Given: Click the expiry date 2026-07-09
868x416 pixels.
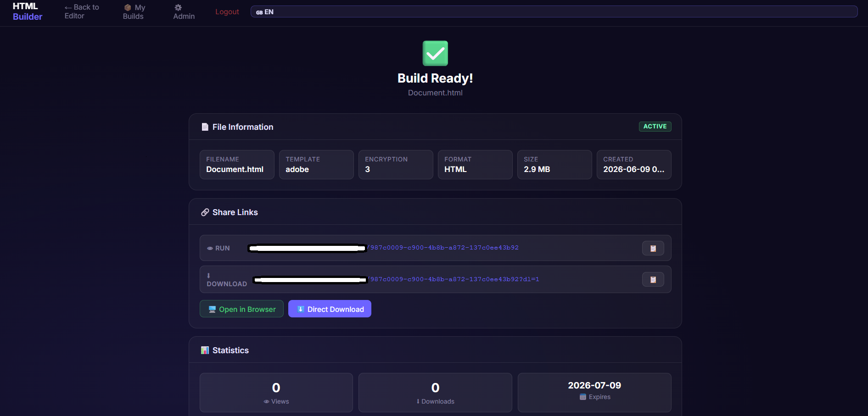Looking at the screenshot, I should pos(594,385).
